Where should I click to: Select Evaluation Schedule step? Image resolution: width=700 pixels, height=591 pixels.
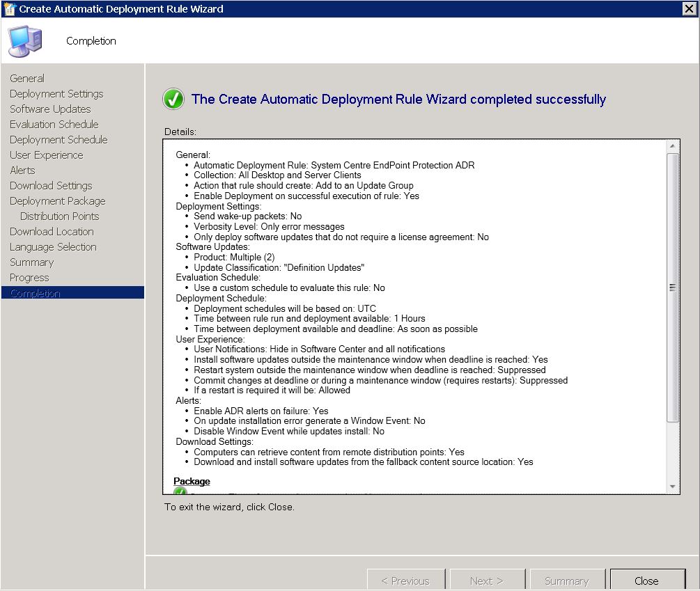[x=54, y=125]
